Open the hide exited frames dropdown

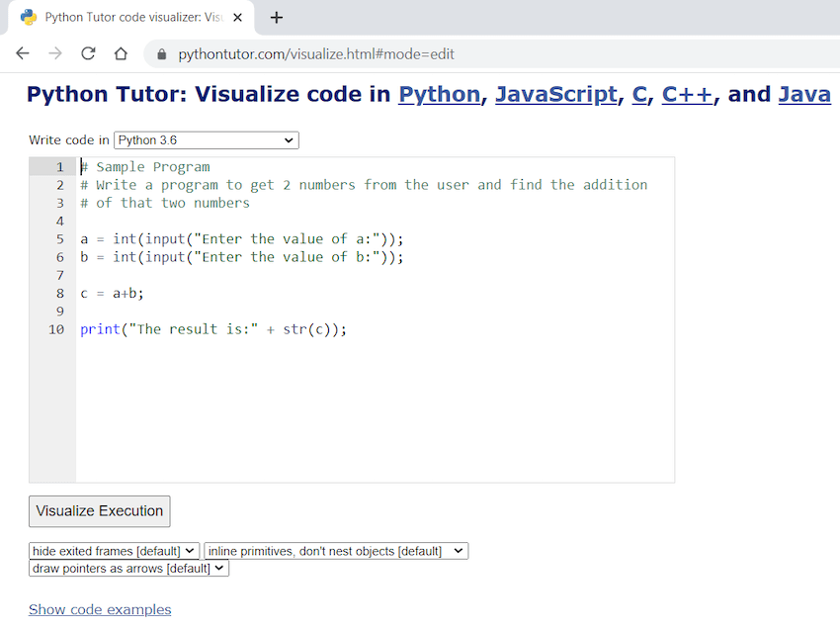coord(114,551)
